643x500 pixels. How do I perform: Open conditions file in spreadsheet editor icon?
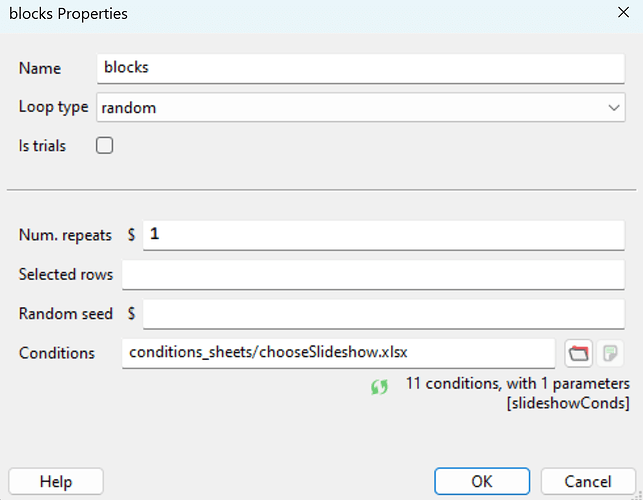tap(612, 353)
